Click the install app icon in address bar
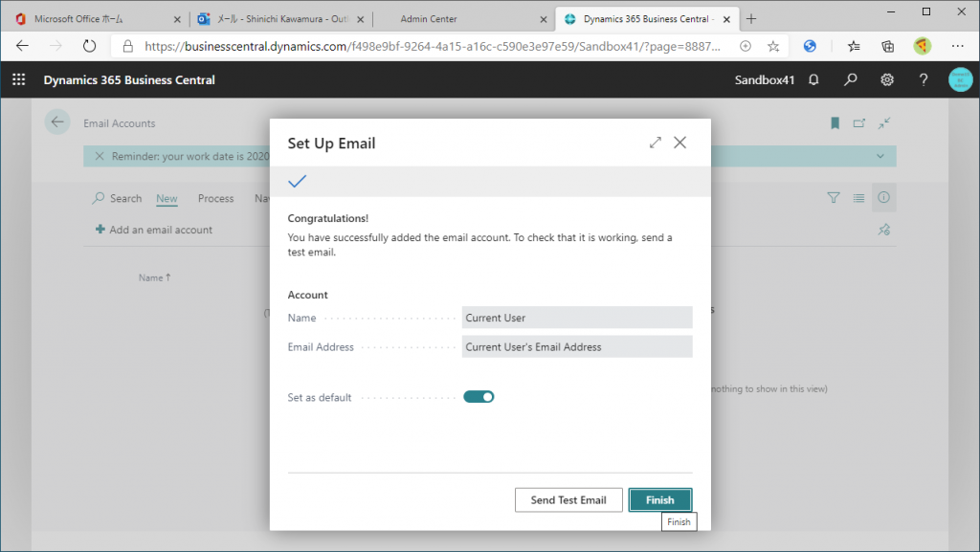The width and height of the screenshot is (980, 552). click(x=746, y=46)
